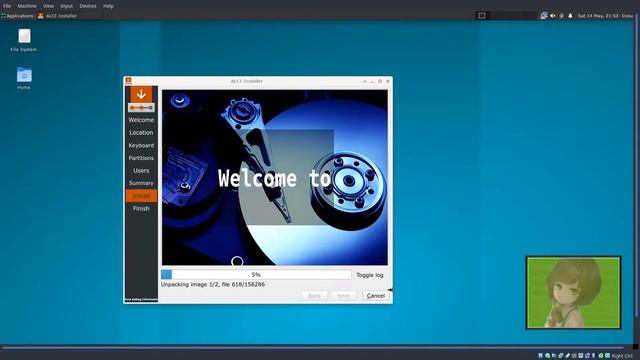The width and height of the screenshot is (640, 360).
Task: Click the workspace switcher in top panel
Action: [507, 16]
